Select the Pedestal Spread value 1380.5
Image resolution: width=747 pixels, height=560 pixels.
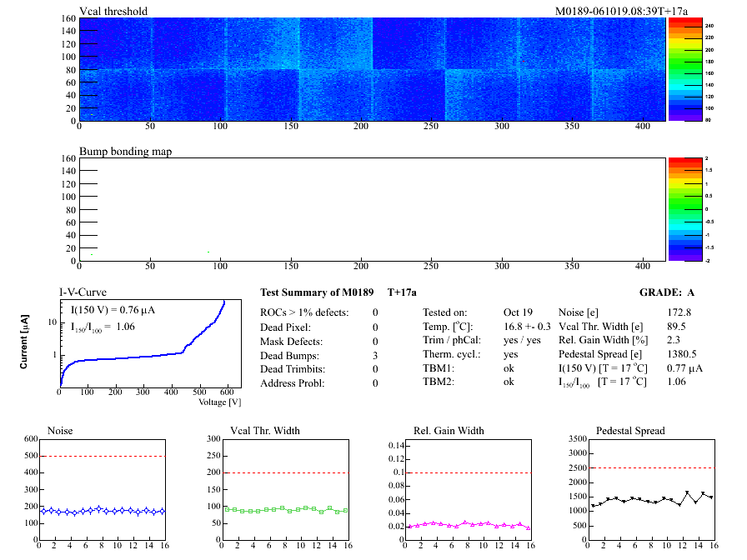(684, 354)
